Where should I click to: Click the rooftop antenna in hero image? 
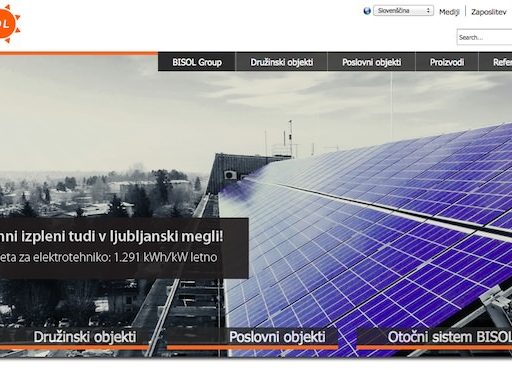point(291,138)
